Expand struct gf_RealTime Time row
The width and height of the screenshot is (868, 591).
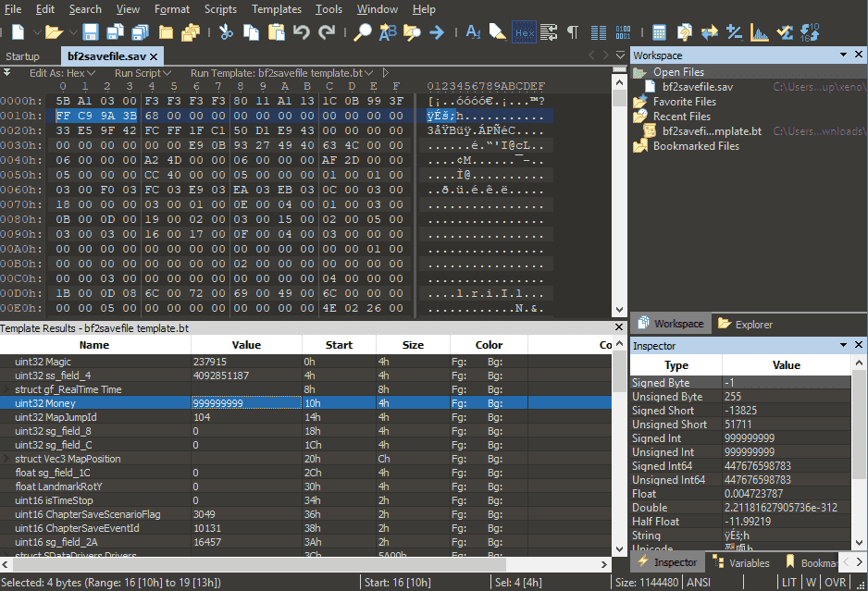[6, 389]
